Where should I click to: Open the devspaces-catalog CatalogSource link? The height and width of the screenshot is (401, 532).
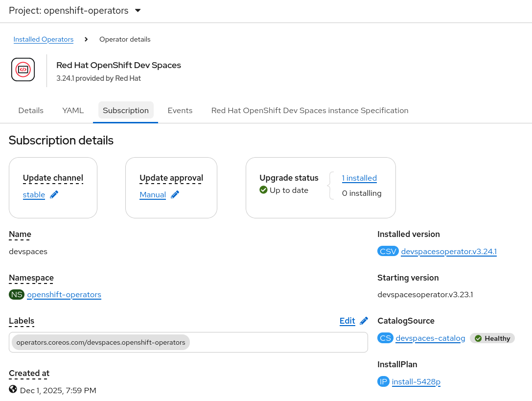tap(430, 338)
